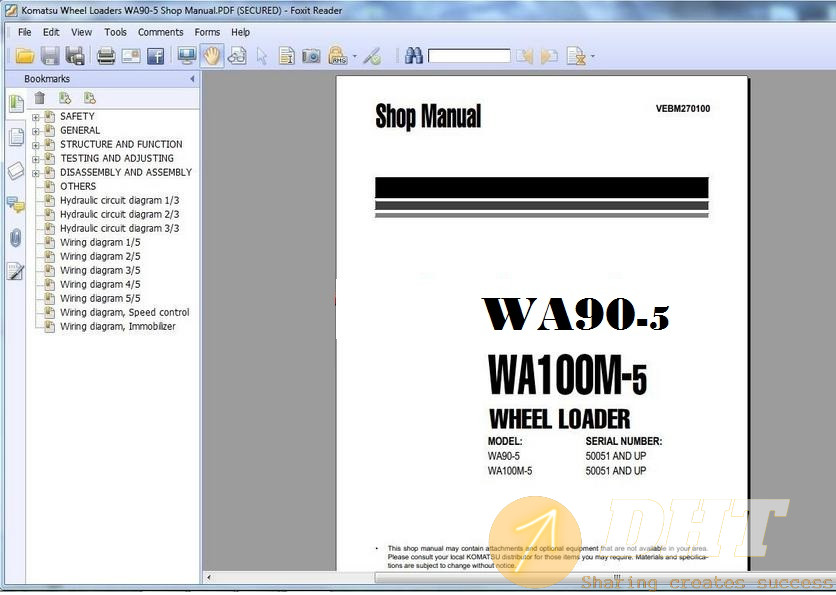Click the signature validate pen icon
Image resolution: width=836 pixels, height=595 pixels.
pos(372,55)
